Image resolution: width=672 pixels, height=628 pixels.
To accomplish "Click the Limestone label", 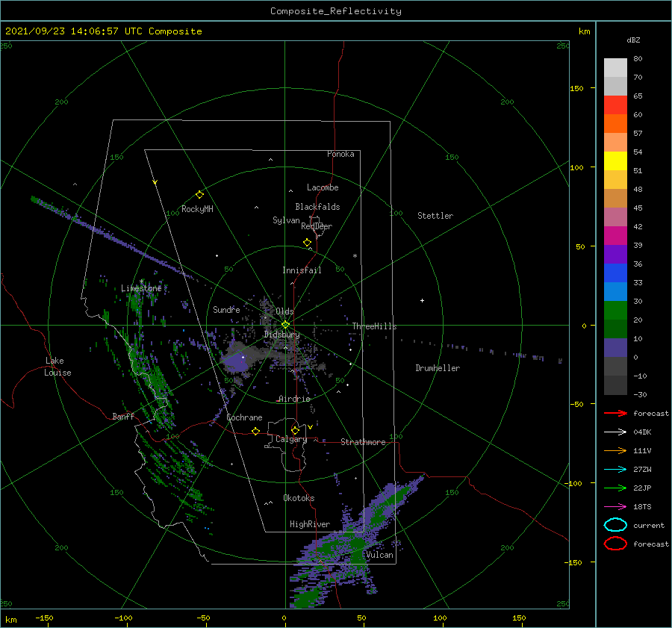I will [x=141, y=288].
